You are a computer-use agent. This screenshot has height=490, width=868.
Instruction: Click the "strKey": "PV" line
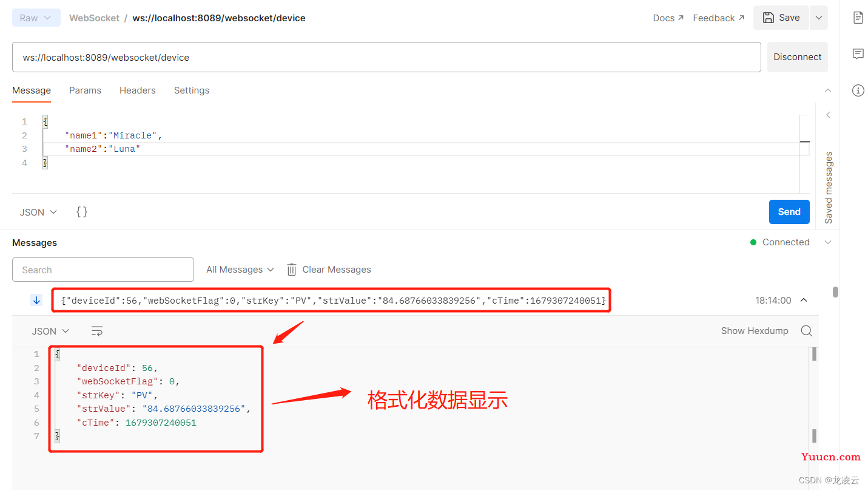coord(116,395)
